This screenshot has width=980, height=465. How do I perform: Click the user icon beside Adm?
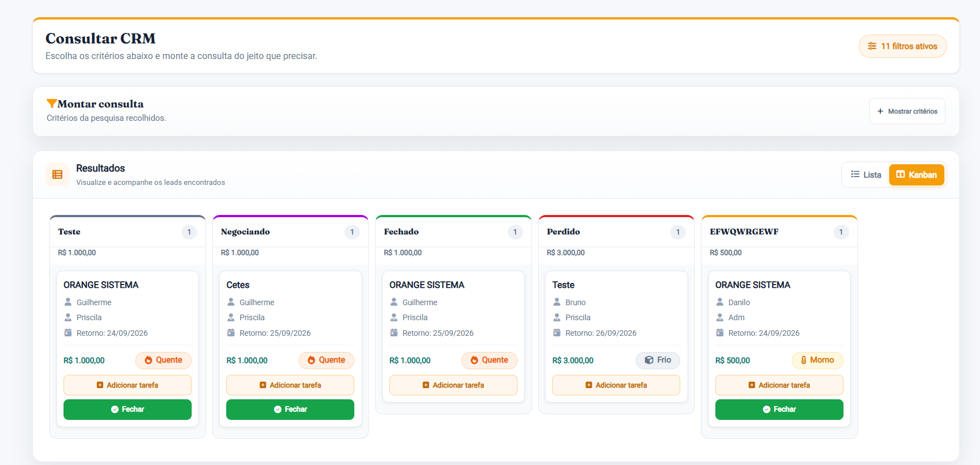click(x=720, y=317)
